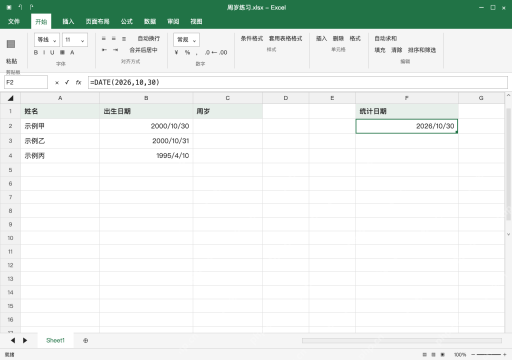The width and height of the screenshot is (512, 360).
Task: Switch to the 数据 Data tab
Action: 150,21
